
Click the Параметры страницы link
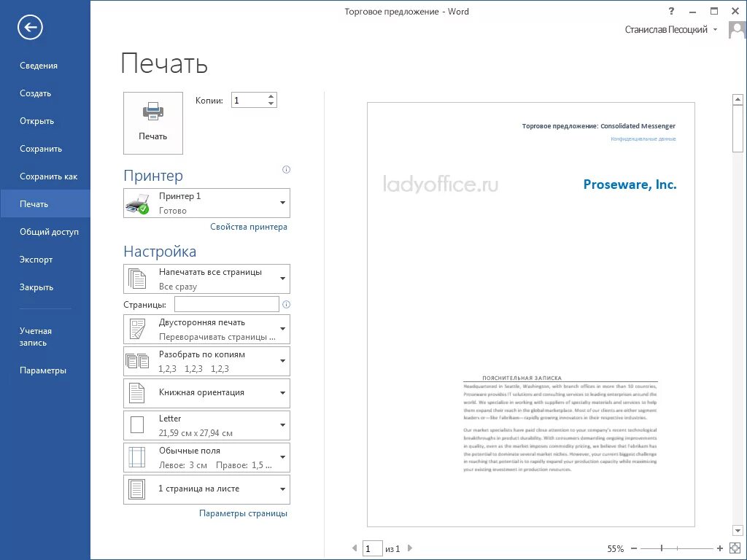pos(242,513)
